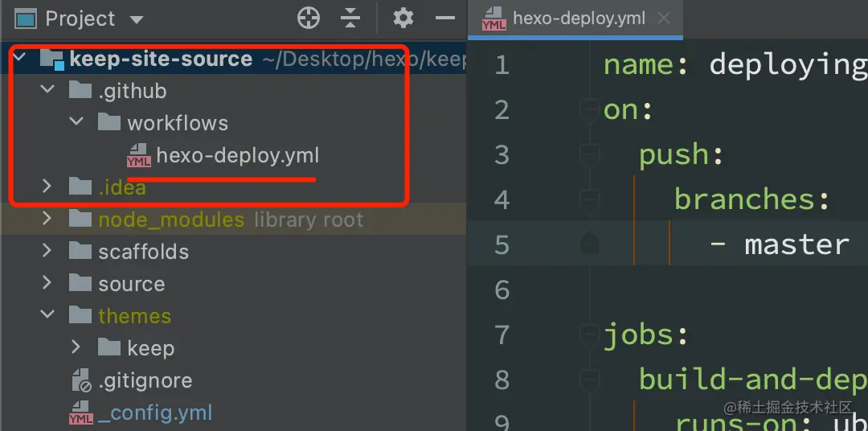Screen dimensions: 868x431
Task: Click the YML icon of hexo-deploy.yml in tree
Action: click(138, 156)
